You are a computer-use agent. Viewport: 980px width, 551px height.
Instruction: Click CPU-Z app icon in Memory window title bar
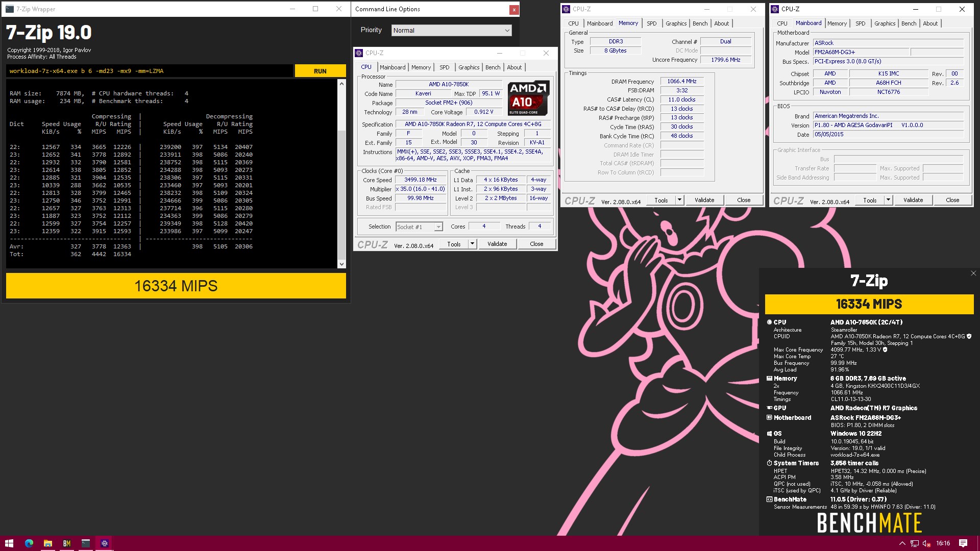[566, 9]
